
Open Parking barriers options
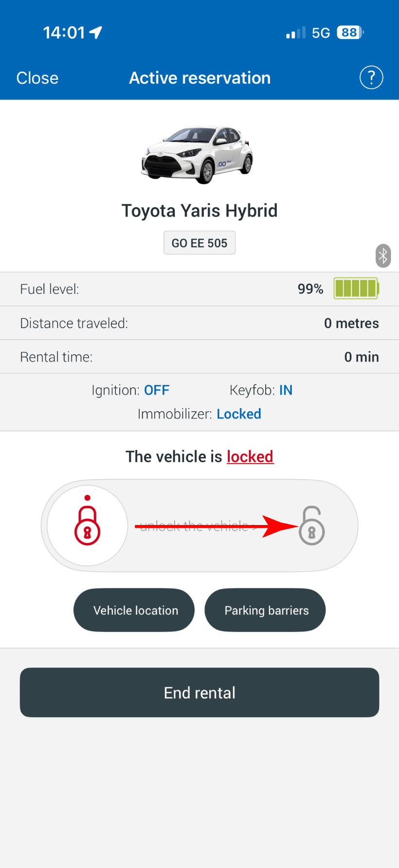tap(265, 610)
